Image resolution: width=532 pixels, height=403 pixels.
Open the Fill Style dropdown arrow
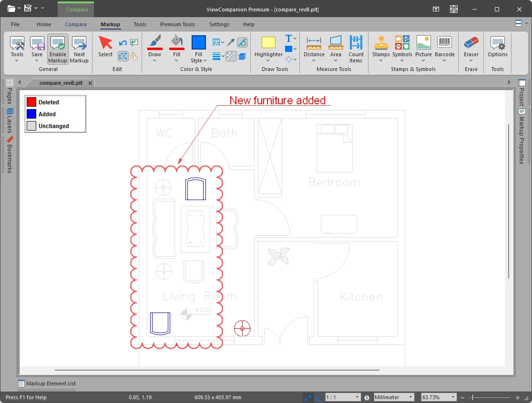tap(205, 60)
